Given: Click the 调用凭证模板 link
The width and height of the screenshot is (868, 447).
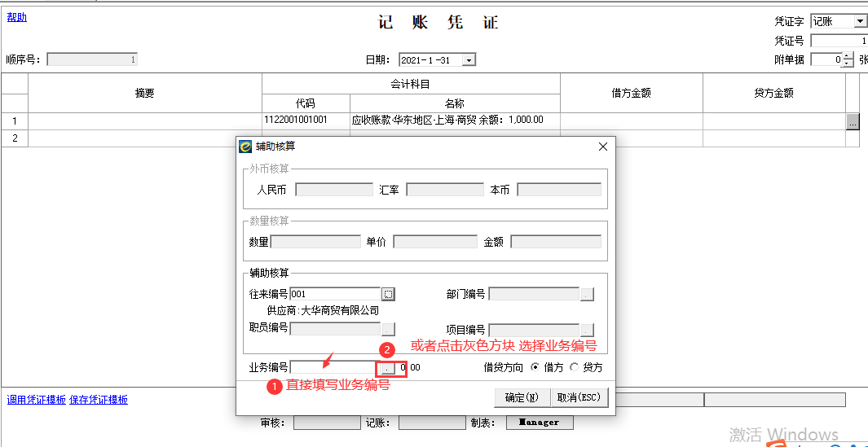Looking at the screenshot, I should pyautogui.click(x=37, y=400).
